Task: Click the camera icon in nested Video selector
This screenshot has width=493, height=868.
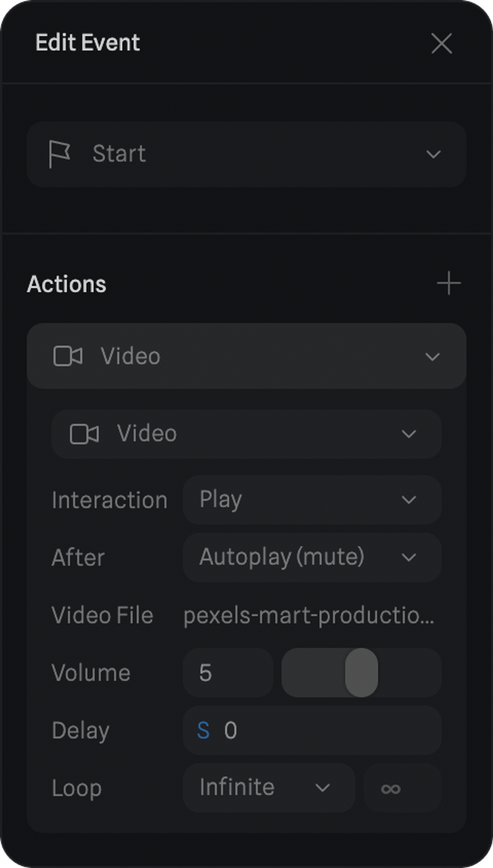Action: pos(84,434)
